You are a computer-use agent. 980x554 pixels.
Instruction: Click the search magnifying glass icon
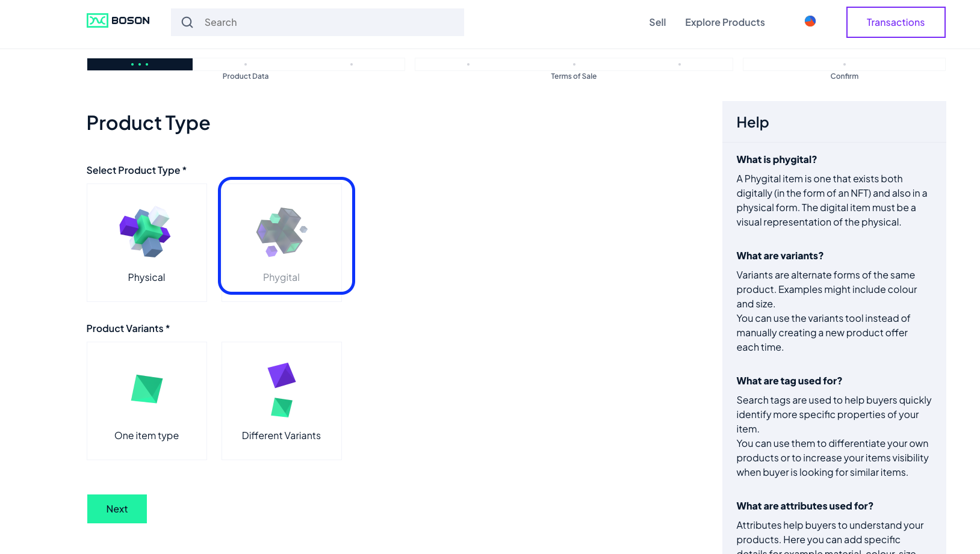(x=187, y=22)
